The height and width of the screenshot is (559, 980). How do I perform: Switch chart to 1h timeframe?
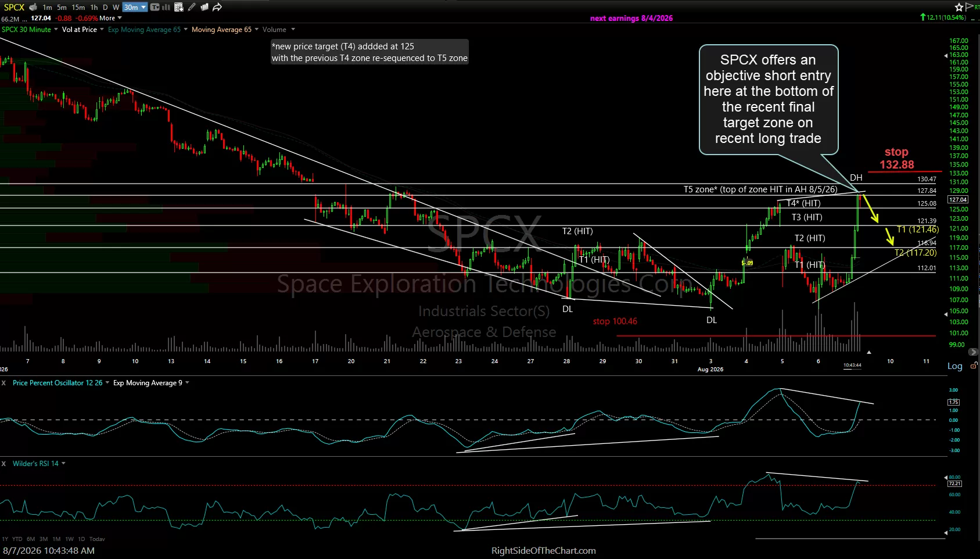pyautogui.click(x=94, y=8)
